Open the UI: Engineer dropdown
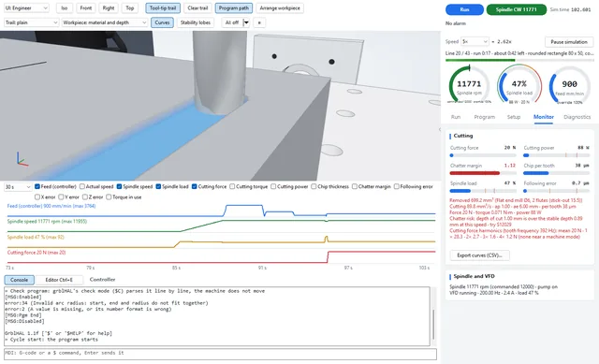 pos(26,8)
